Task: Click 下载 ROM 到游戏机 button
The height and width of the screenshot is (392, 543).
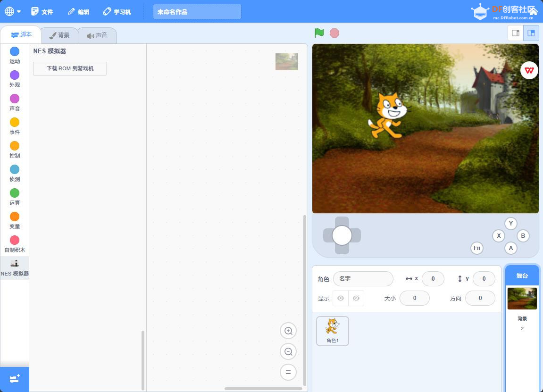Action: [70, 68]
